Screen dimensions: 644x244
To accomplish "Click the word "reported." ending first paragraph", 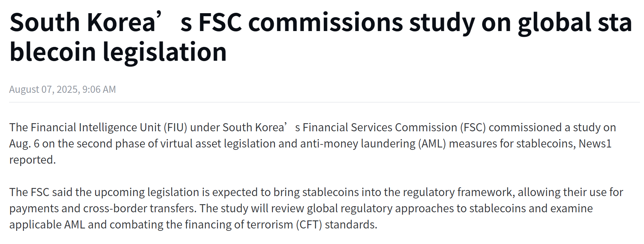I will (x=32, y=160).
